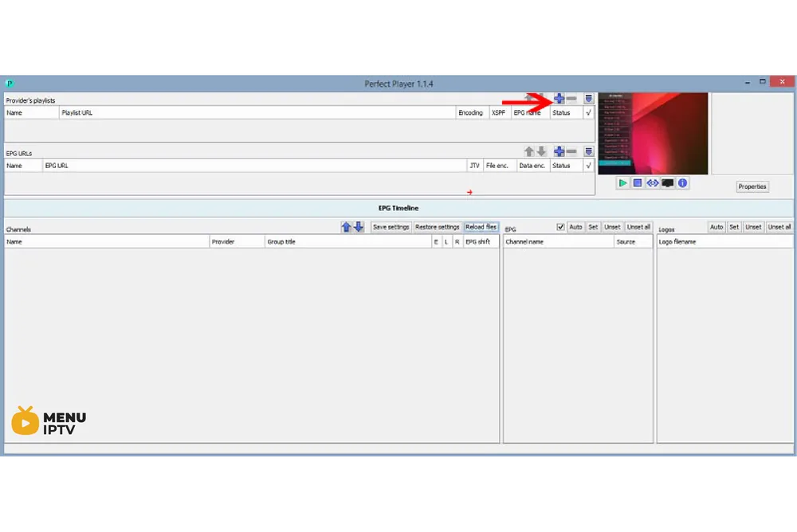Screen dimensions: 797x532
Task: Click the Name column header in Channels table
Action: click(x=107, y=242)
